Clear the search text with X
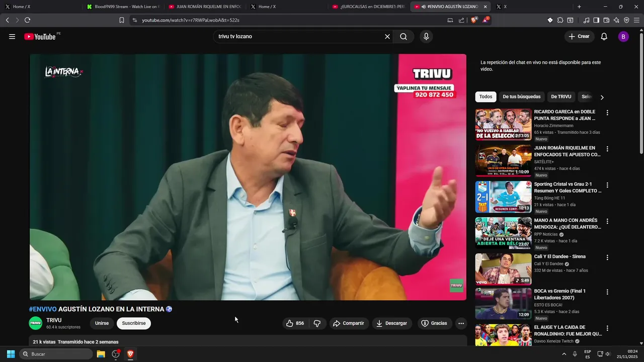This screenshot has width=644, height=362. tap(387, 37)
